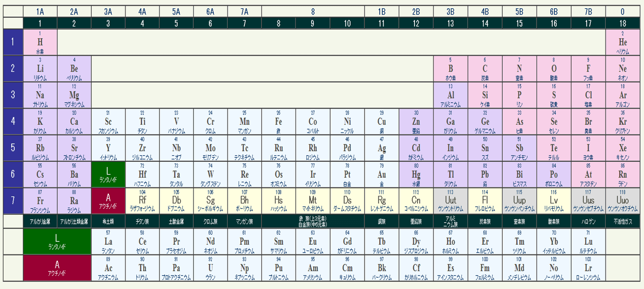The width and height of the screenshot is (644, 289).
Task: Click the Mercury (Hg) element cell
Action: pos(416,174)
